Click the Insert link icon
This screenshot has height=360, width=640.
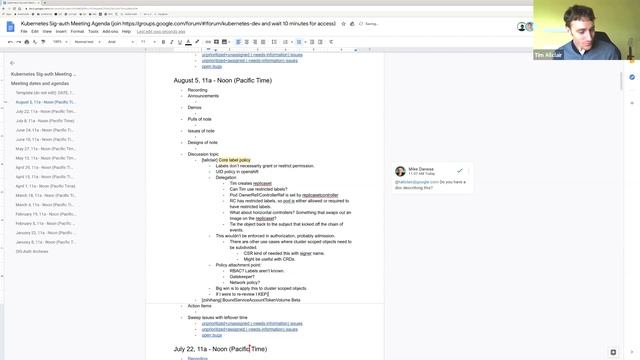[x=208, y=42]
